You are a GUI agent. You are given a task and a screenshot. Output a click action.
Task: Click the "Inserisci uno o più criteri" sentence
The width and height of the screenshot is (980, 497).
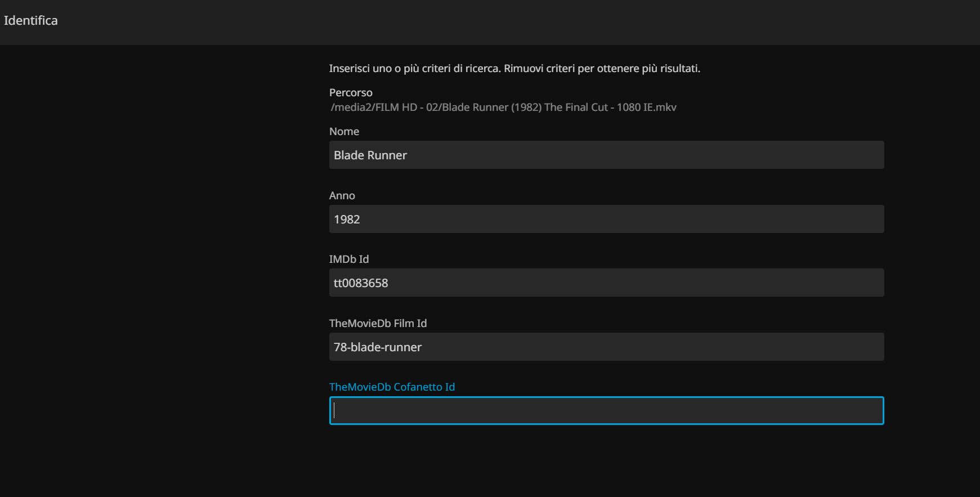coord(414,69)
